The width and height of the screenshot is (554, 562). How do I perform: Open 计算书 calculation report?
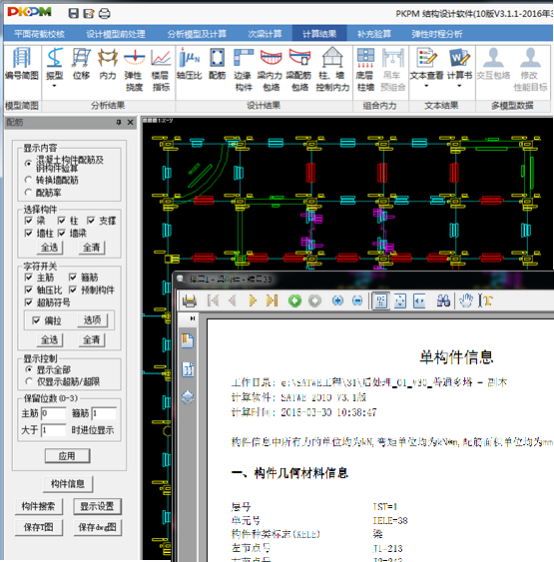(459, 63)
